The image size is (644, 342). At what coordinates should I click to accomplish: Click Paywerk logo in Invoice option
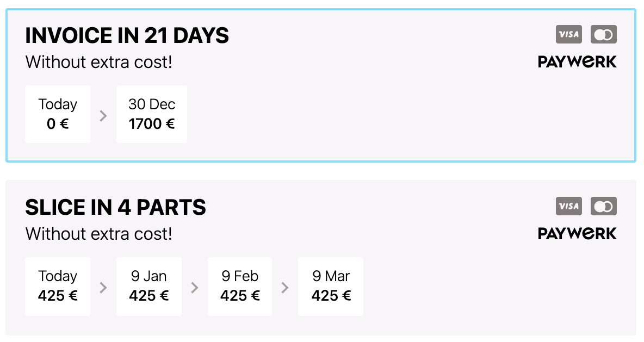click(x=577, y=61)
